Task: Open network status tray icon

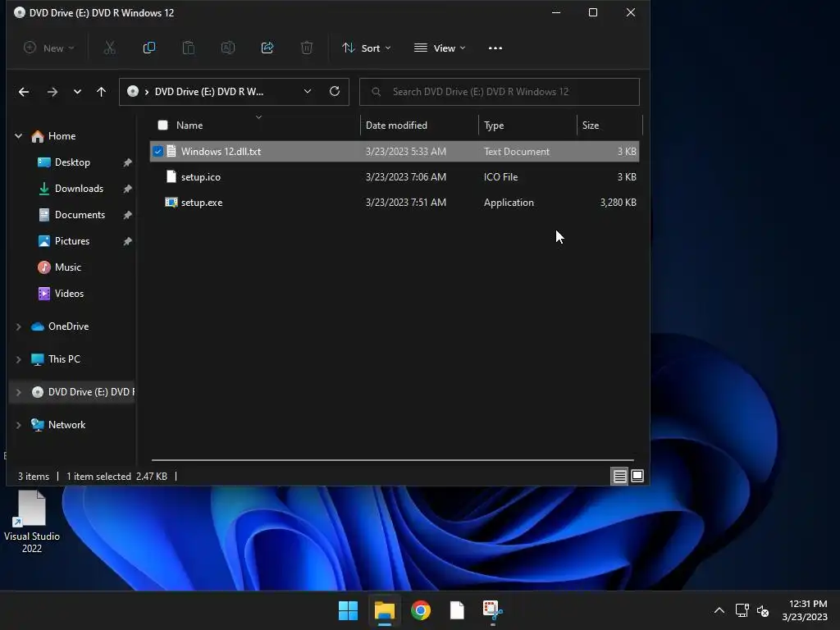Action: point(742,610)
